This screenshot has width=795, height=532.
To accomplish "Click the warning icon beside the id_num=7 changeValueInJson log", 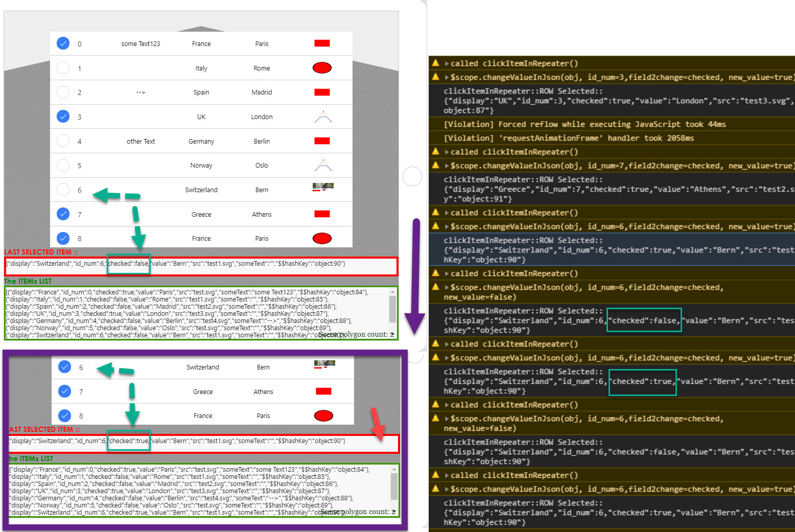I will pos(435,165).
